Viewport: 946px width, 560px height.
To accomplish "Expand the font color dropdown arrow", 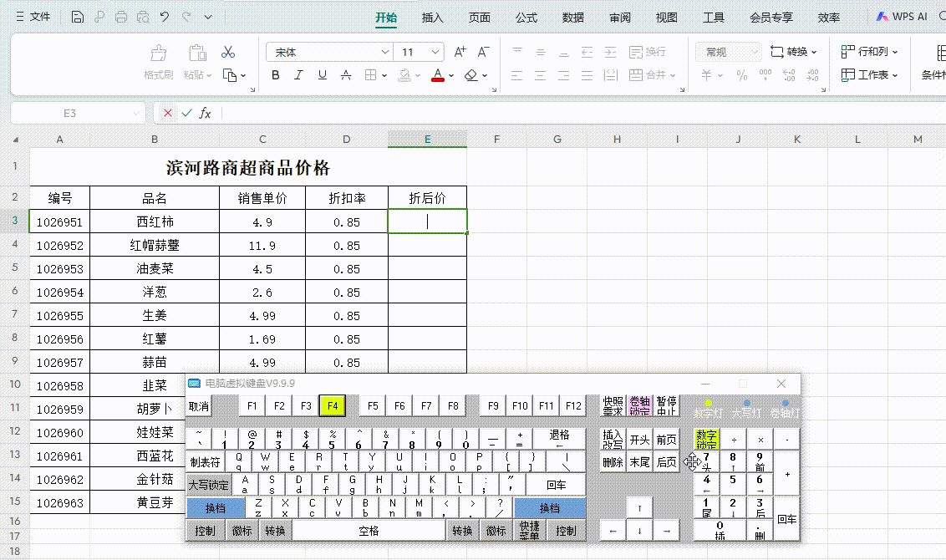I will (x=451, y=75).
